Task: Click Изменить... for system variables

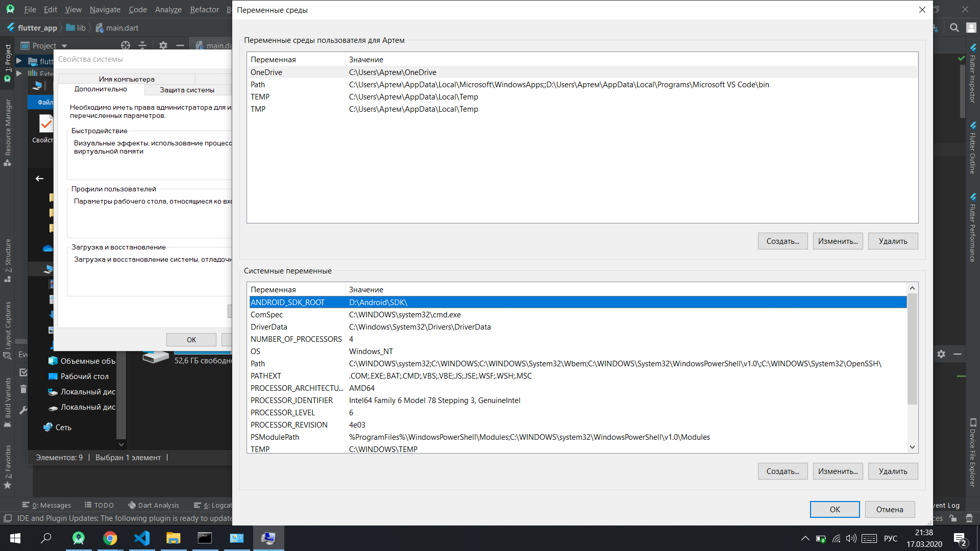Action: point(837,471)
